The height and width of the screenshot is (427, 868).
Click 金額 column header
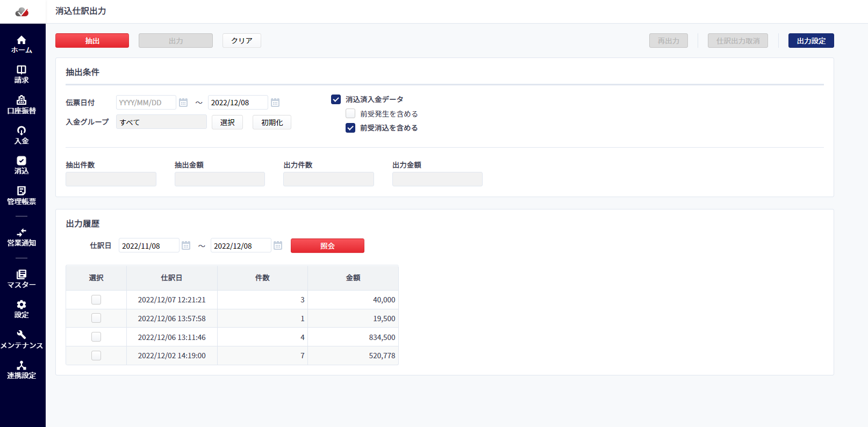353,278
